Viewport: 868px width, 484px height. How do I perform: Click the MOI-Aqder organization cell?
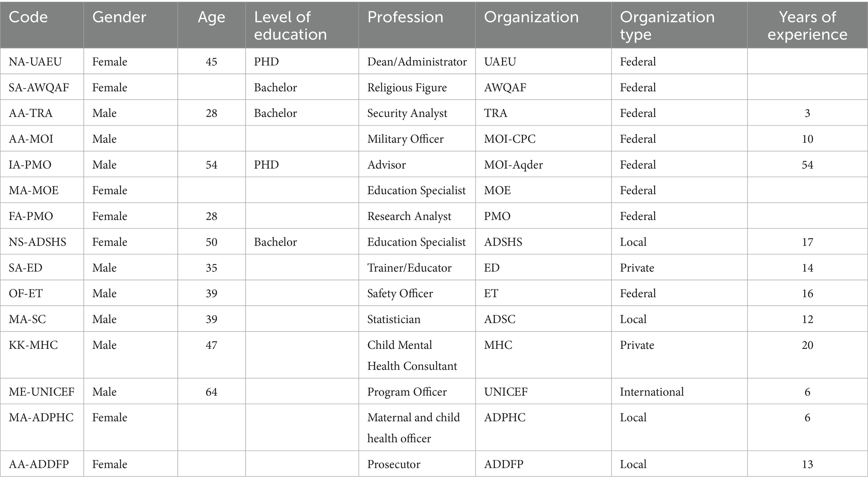[x=513, y=165]
